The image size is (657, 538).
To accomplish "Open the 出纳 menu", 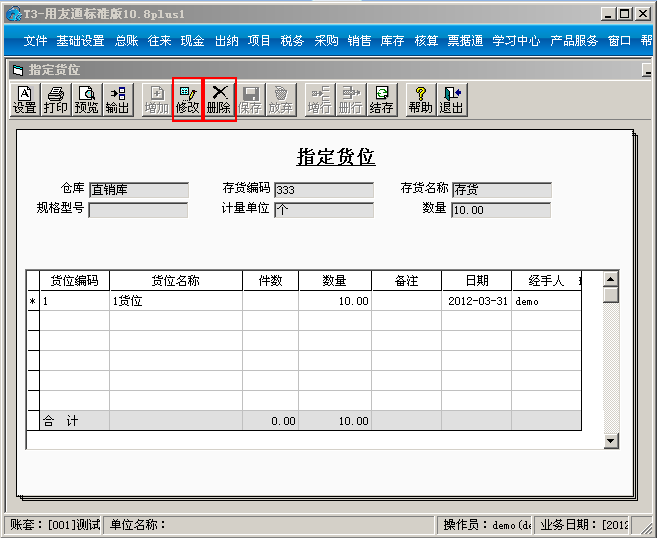I will (227, 41).
